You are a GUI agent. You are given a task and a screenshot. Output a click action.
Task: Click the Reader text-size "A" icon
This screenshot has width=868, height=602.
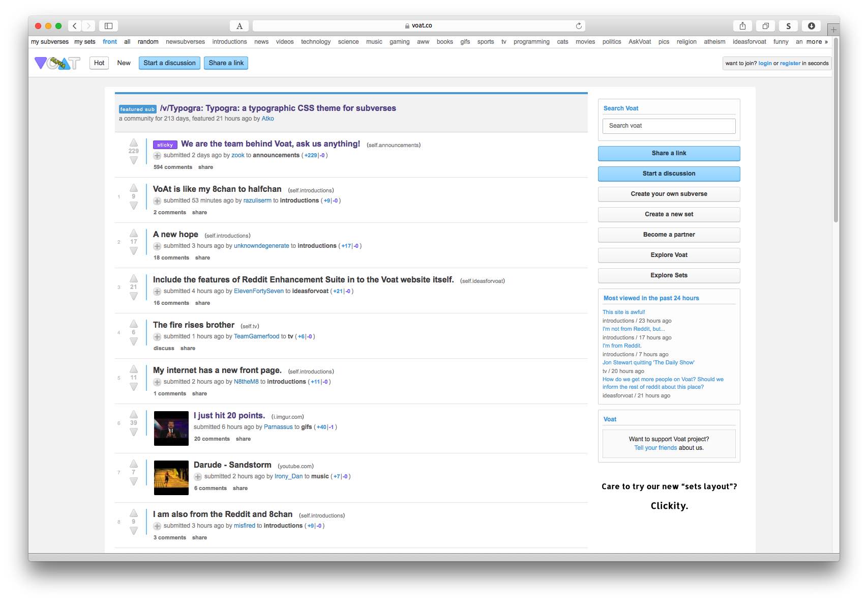point(239,25)
